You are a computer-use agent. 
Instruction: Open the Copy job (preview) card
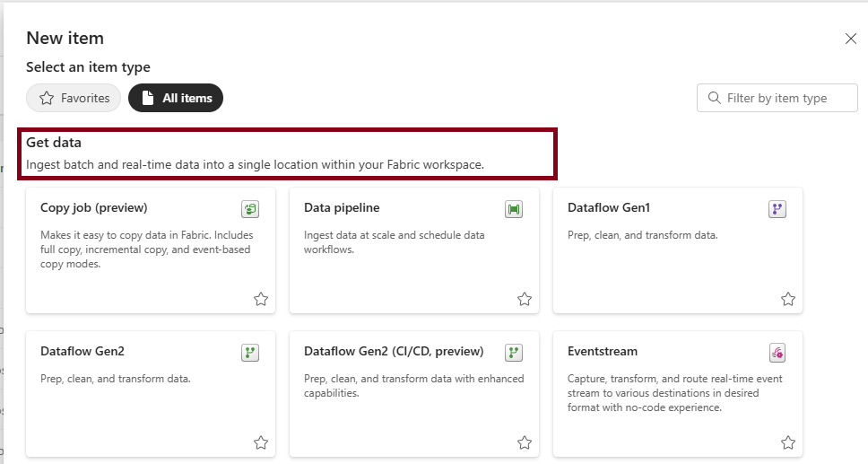point(151,250)
